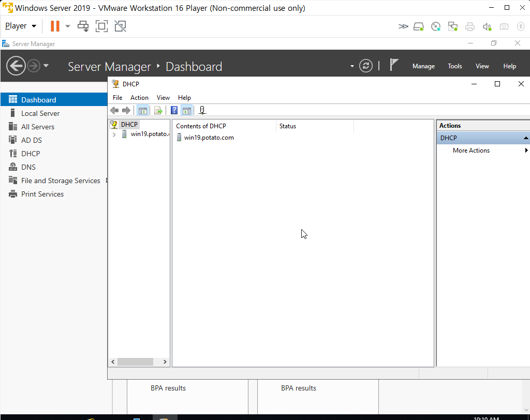The height and width of the screenshot is (420, 530).
Task: Click VMware network adapter device icon
Action: click(452, 26)
